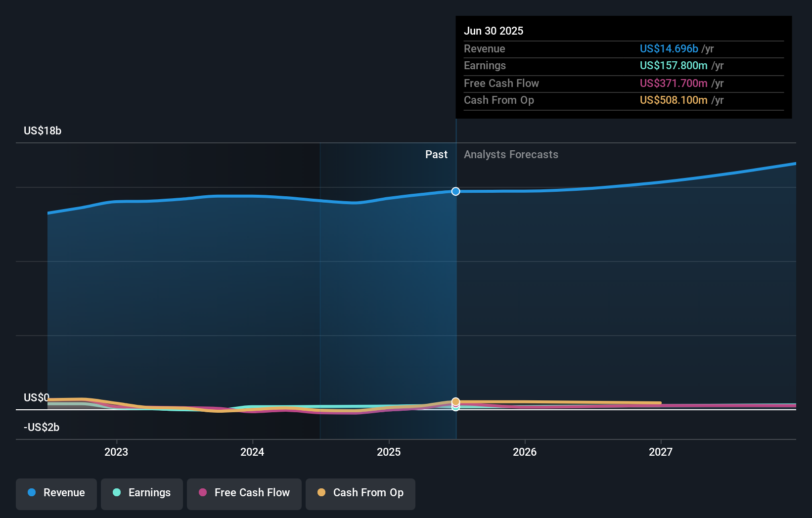Click the US$18b y-axis label
Image resolution: width=812 pixels, height=518 pixels.
tap(43, 130)
